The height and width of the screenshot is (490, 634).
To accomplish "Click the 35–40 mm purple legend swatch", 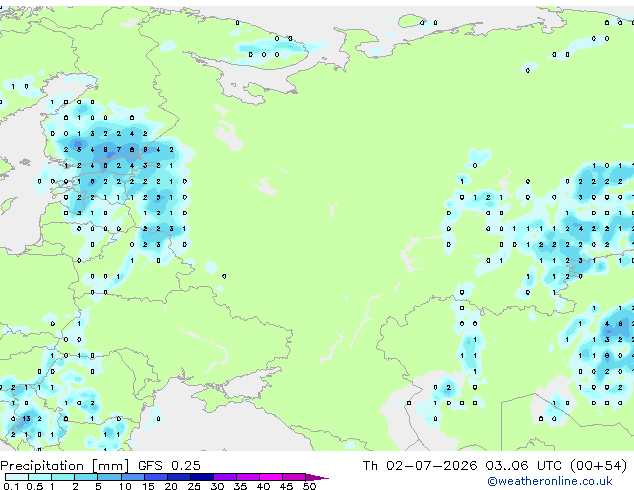I will click(248, 477).
